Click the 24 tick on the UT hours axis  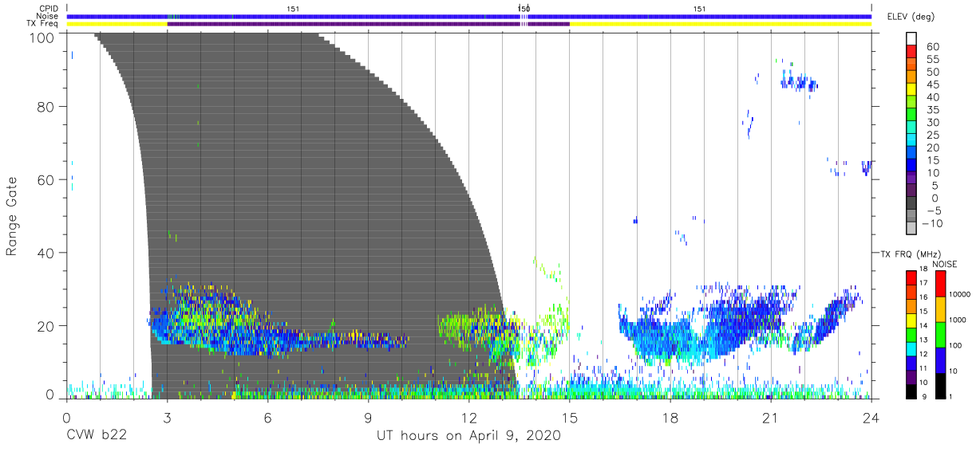coord(871,418)
